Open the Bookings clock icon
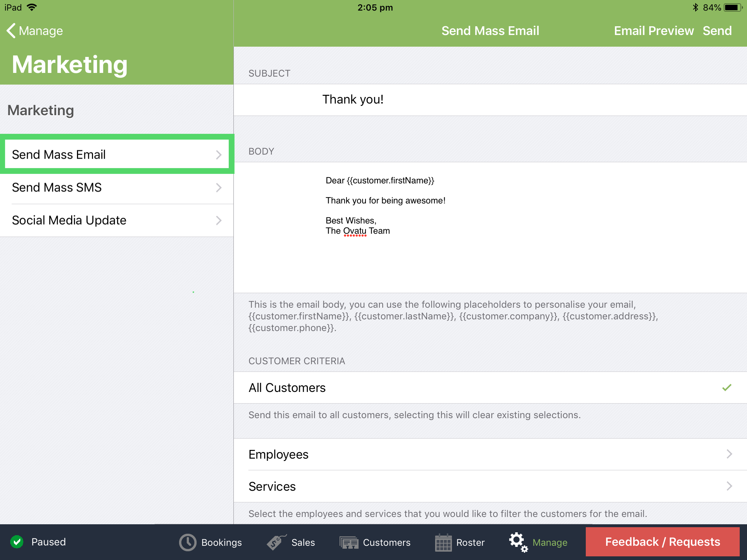Image resolution: width=747 pixels, height=560 pixels. [x=187, y=542]
